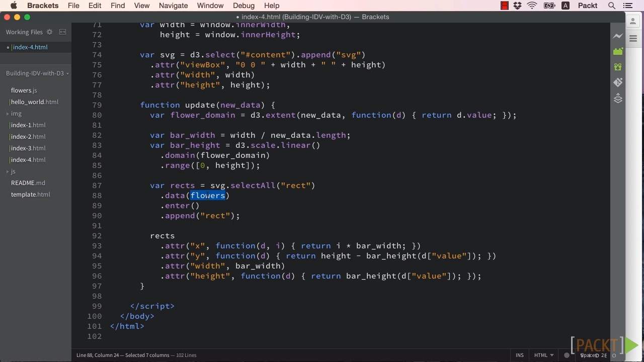Open the Find menu

pos(117,6)
